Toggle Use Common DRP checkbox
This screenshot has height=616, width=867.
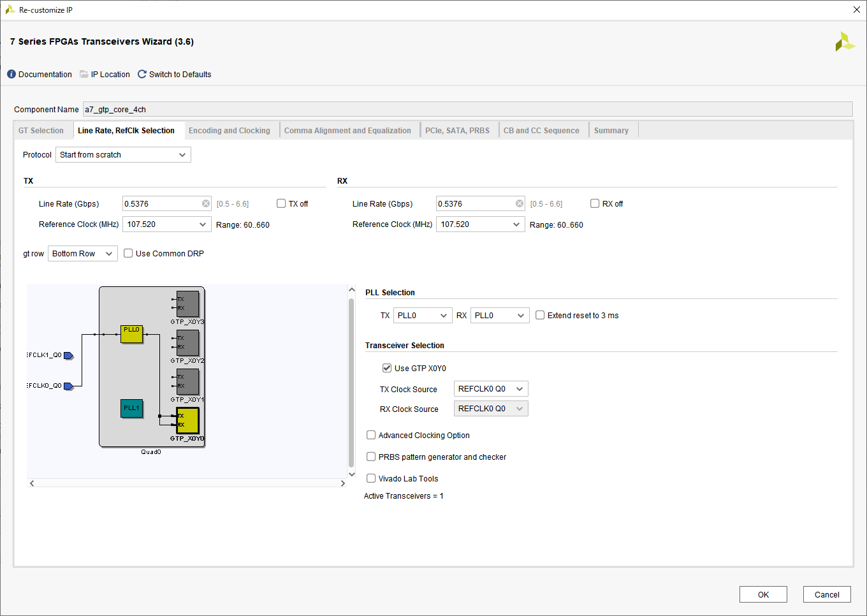128,253
